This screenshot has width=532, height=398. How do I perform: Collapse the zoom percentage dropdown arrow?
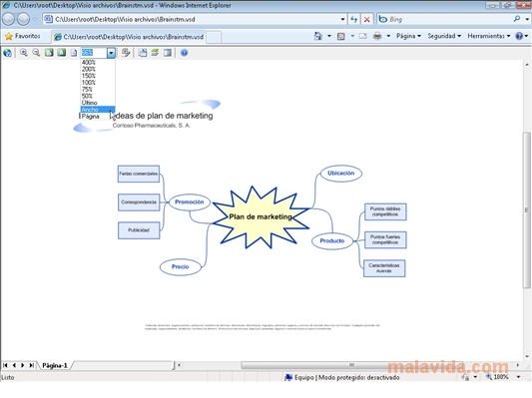[x=111, y=53]
